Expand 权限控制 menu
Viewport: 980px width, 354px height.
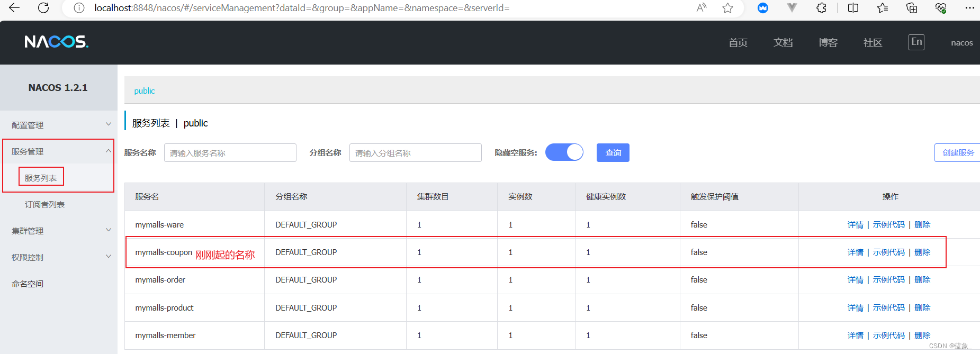tap(58, 257)
